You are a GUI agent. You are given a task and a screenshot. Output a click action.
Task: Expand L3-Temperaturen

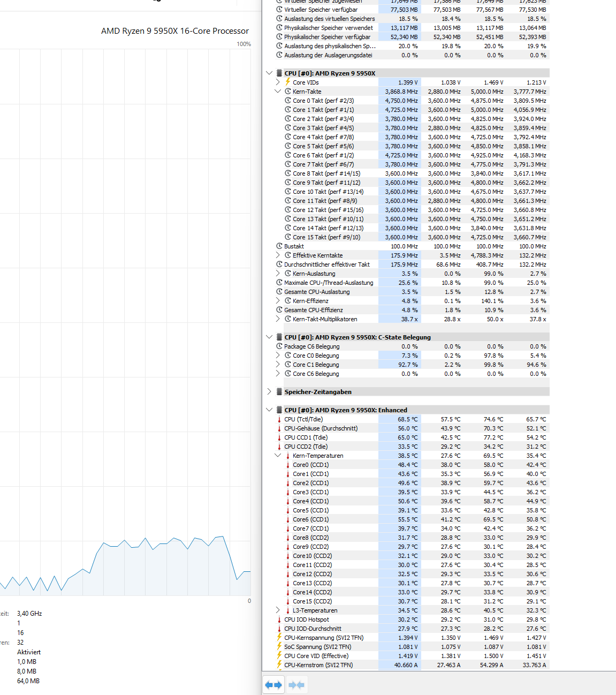277,610
